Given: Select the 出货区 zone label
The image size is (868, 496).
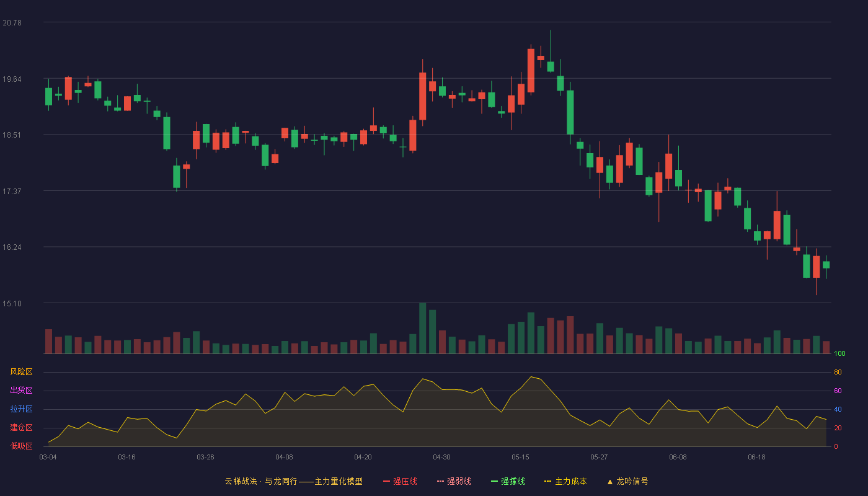Looking at the screenshot, I should [x=21, y=391].
